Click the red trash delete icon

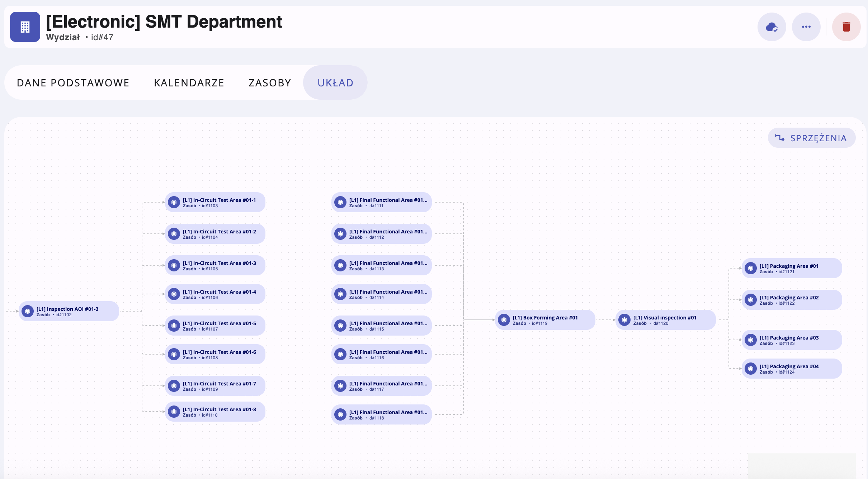click(x=846, y=27)
